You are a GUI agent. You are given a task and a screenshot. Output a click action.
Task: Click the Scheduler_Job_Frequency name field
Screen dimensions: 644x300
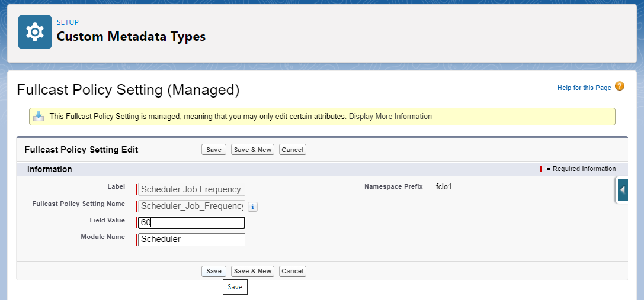point(191,206)
